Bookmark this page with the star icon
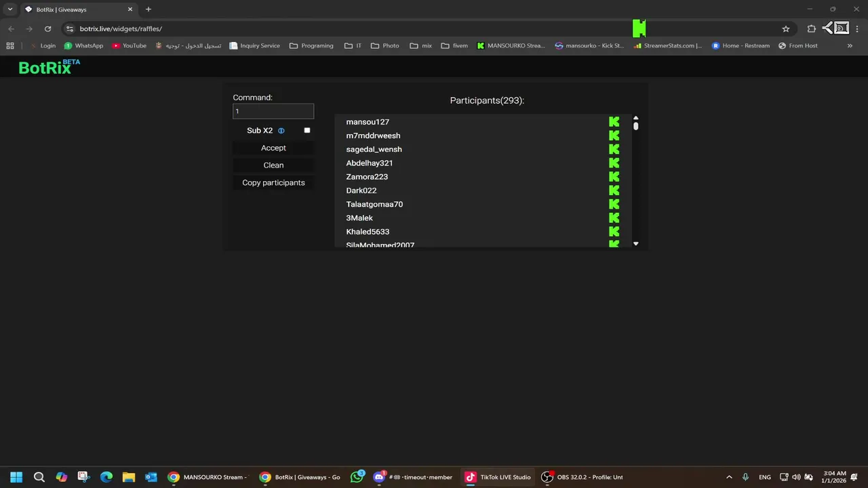The width and height of the screenshot is (868, 488). coord(786,28)
